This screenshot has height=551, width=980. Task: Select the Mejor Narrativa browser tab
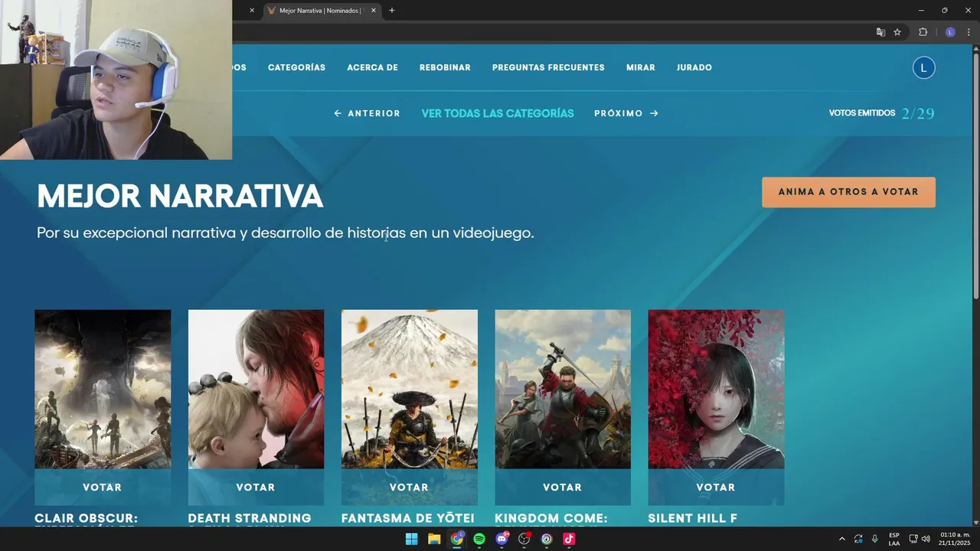pos(322,11)
